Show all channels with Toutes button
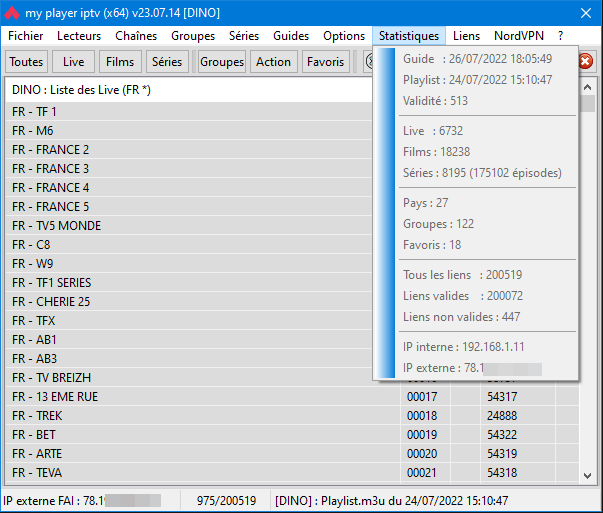 [26, 62]
